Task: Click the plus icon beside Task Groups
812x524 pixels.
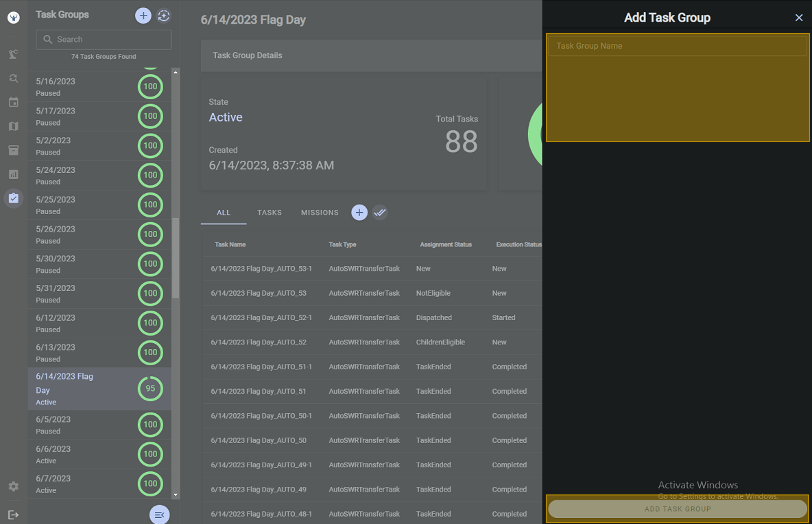Action: click(143, 16)
